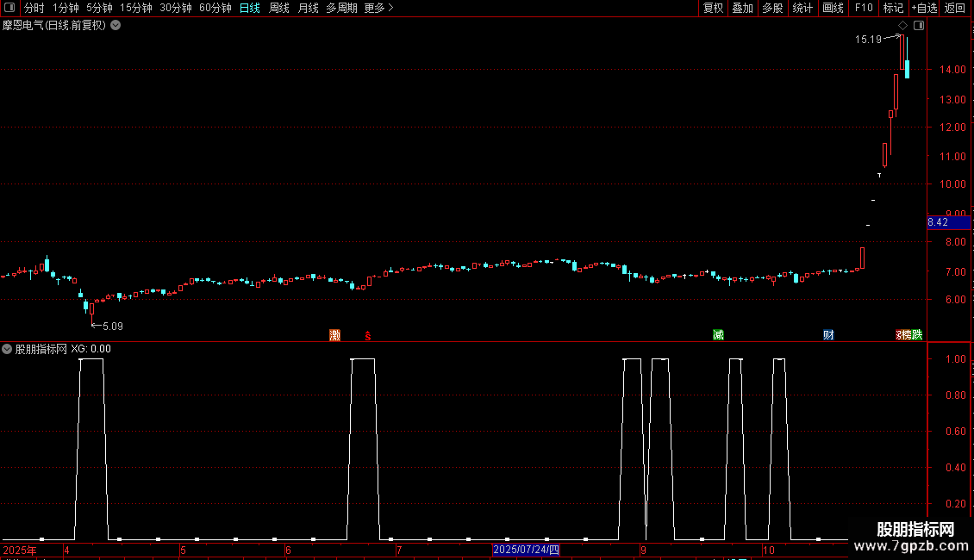Select the 30分钟 period tab
Screen dimensions: 974x560
coord(176,8)
